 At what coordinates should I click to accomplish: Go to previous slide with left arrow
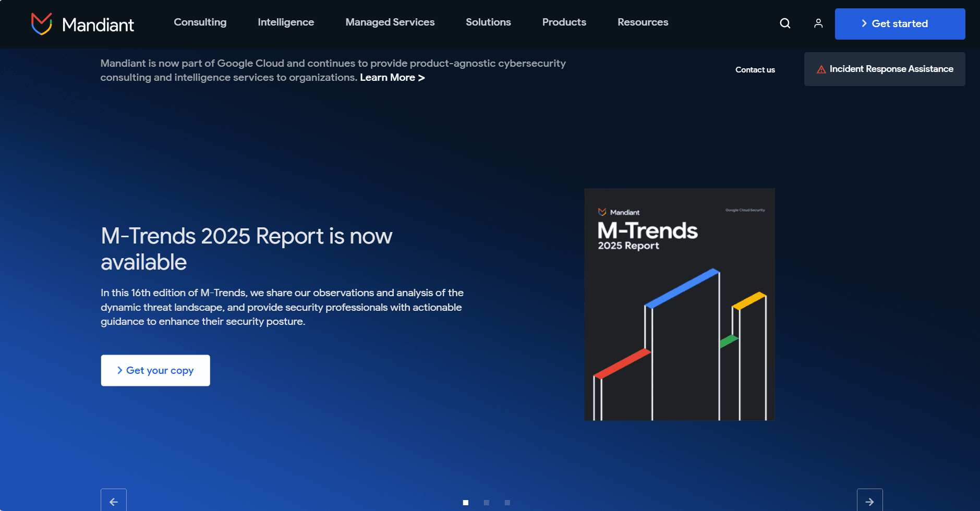coord(114,501)
